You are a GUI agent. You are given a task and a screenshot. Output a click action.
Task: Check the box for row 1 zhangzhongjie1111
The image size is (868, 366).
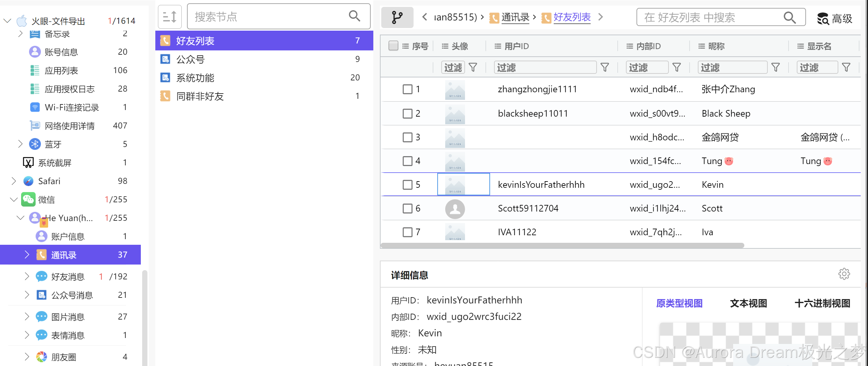(x=407, y=89)
